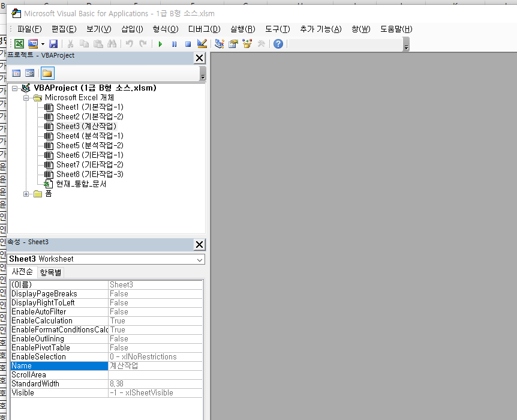This screenshot has width=517, height=420.
Task: Click the EnableSelection value 0 - xlNoRestrictions
Action: [155, 357]
